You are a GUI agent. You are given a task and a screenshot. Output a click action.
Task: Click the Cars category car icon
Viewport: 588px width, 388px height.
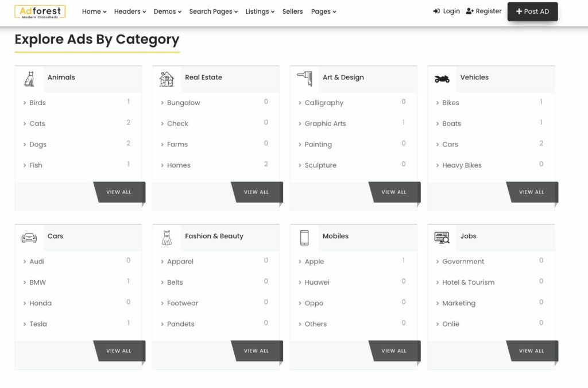point(29,238)
